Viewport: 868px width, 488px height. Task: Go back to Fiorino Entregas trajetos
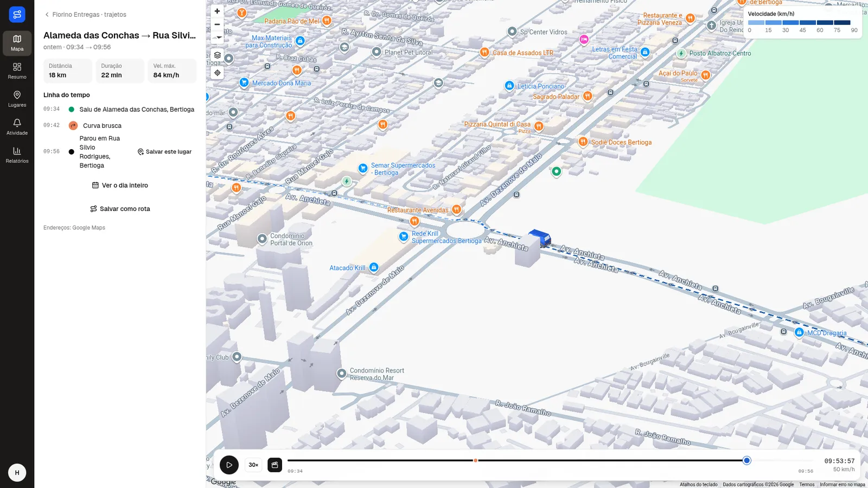coord(85,15)
